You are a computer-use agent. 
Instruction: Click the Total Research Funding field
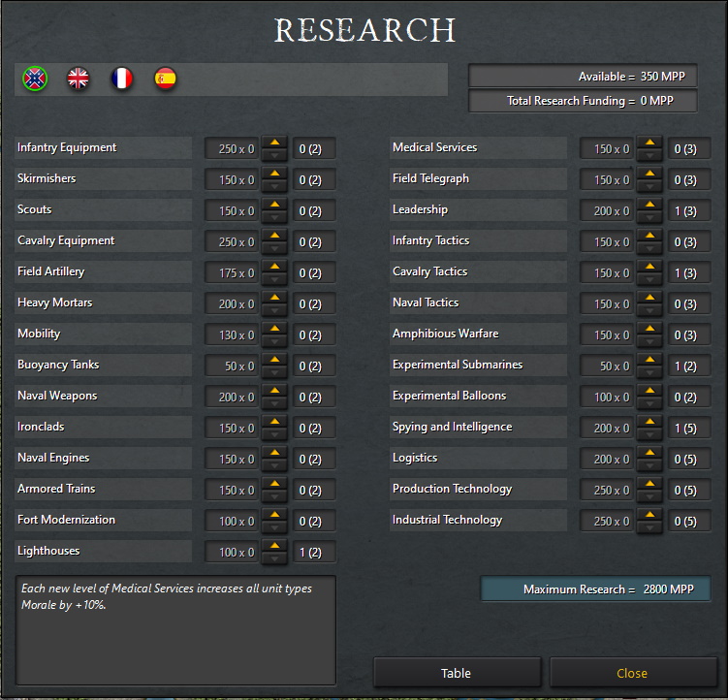point(583,101)
